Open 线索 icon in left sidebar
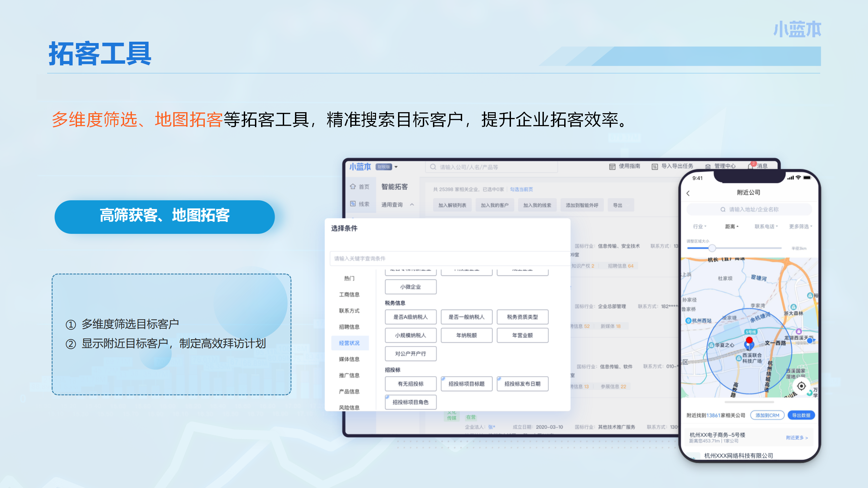This screenshot has width=868, height=488. [x=353, y=204]
